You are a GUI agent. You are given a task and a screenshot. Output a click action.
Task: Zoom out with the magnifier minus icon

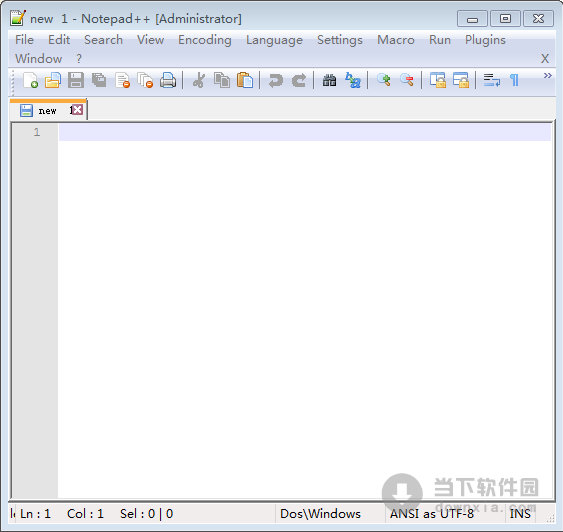click(407, 80)
